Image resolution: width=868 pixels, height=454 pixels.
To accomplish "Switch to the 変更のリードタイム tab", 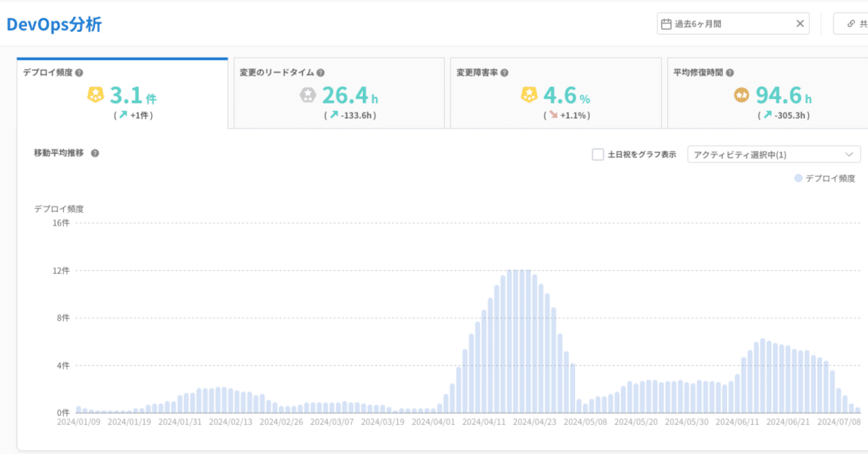I will 339,93.
